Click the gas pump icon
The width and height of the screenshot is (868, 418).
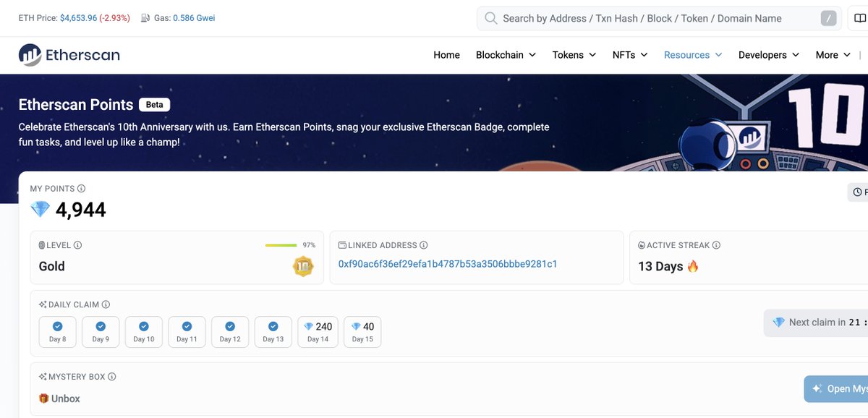tap(145, 17)
